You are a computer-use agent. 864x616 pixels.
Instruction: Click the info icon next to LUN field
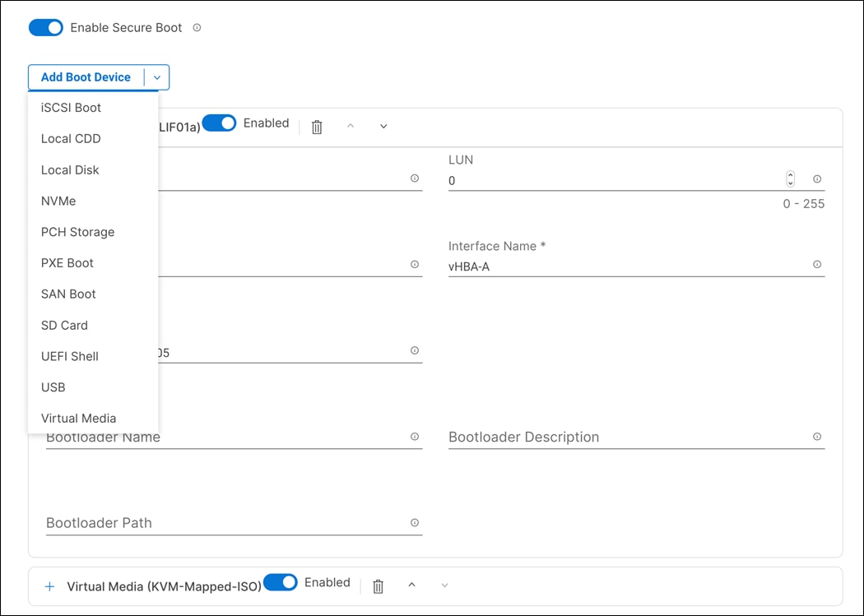(x=816, y=178)
